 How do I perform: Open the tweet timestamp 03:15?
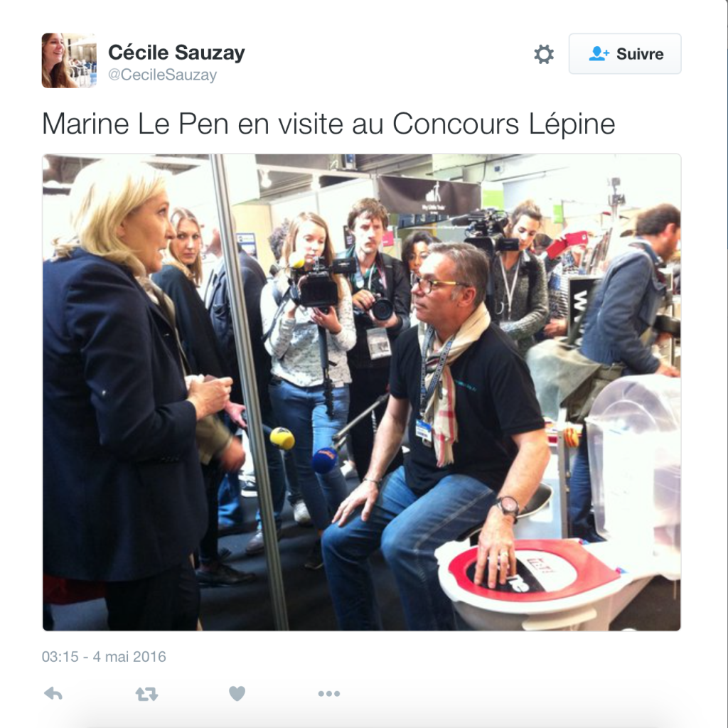(x=60, y=656)
